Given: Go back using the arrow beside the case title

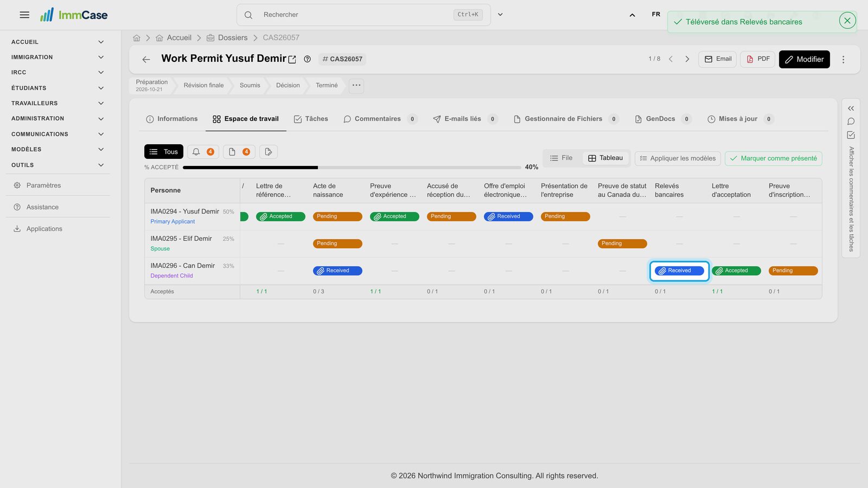Looking at the screenshot, I should point(146,60).
